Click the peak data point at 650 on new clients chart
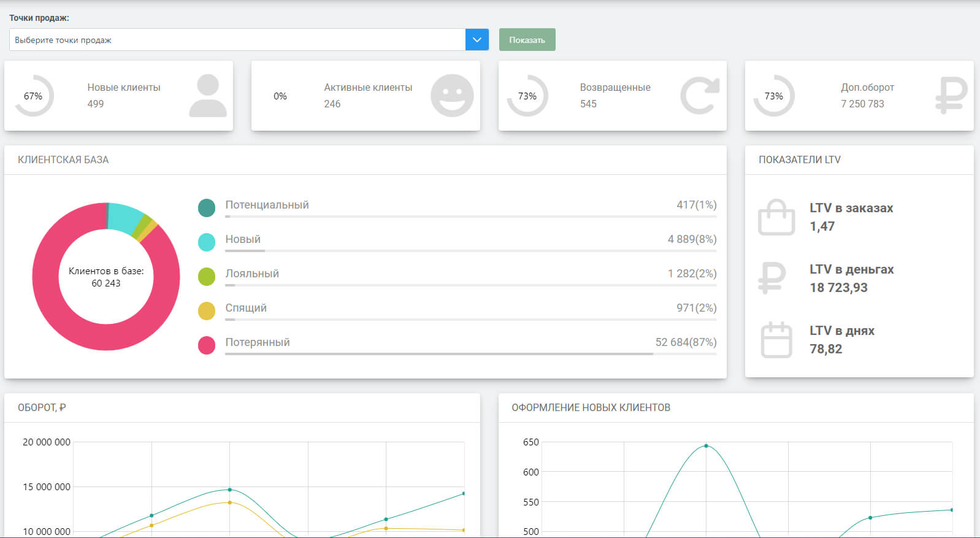Viewport: 980px width, 538px height. (706, 446)
